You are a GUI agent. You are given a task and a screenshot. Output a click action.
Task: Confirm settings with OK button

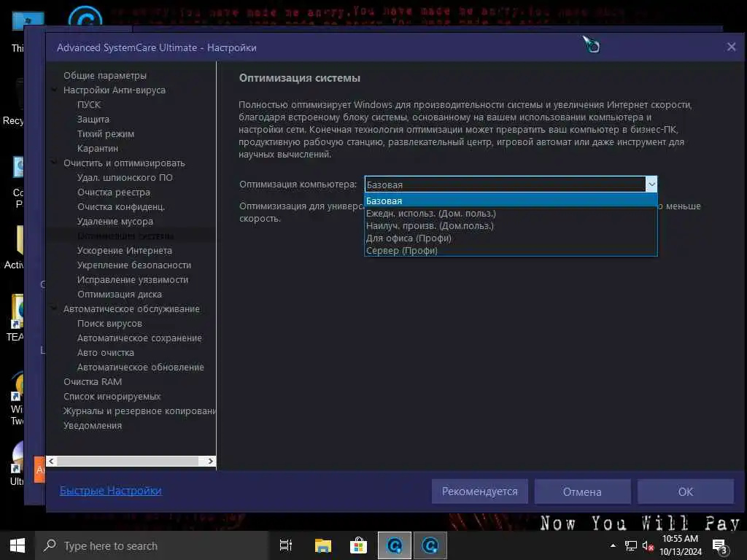(x=686, y=491)
